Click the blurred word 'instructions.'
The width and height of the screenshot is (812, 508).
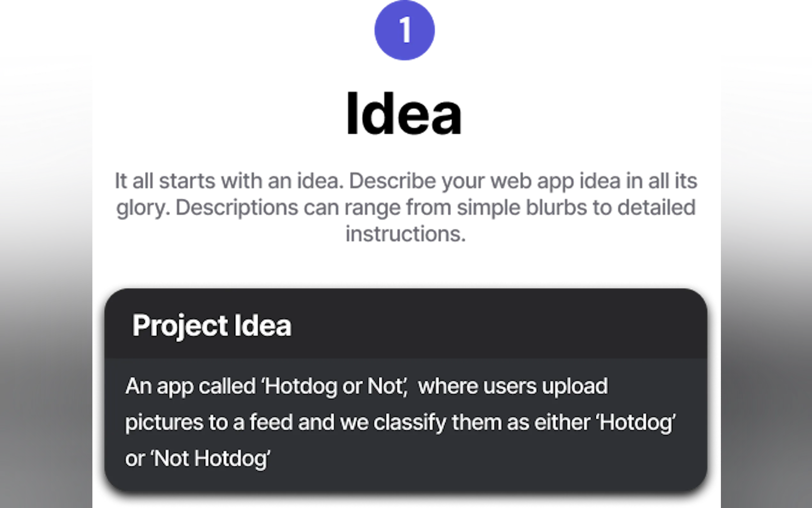405,234
